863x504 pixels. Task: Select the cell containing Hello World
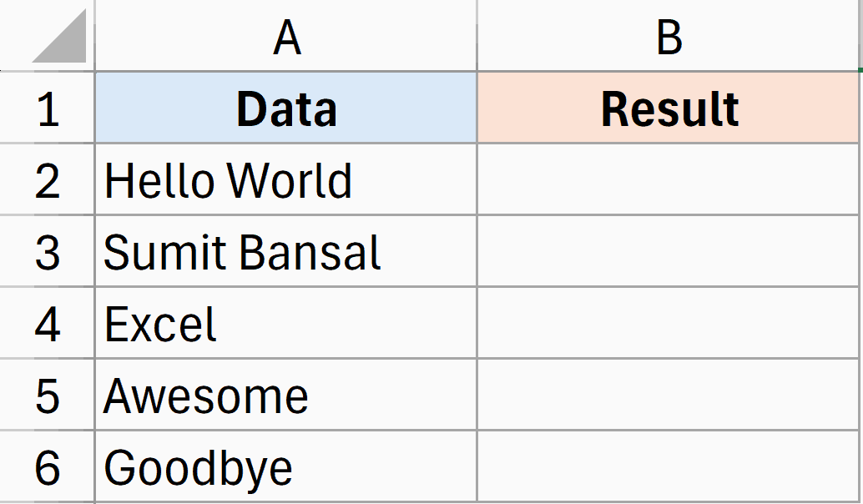[287, 179]
